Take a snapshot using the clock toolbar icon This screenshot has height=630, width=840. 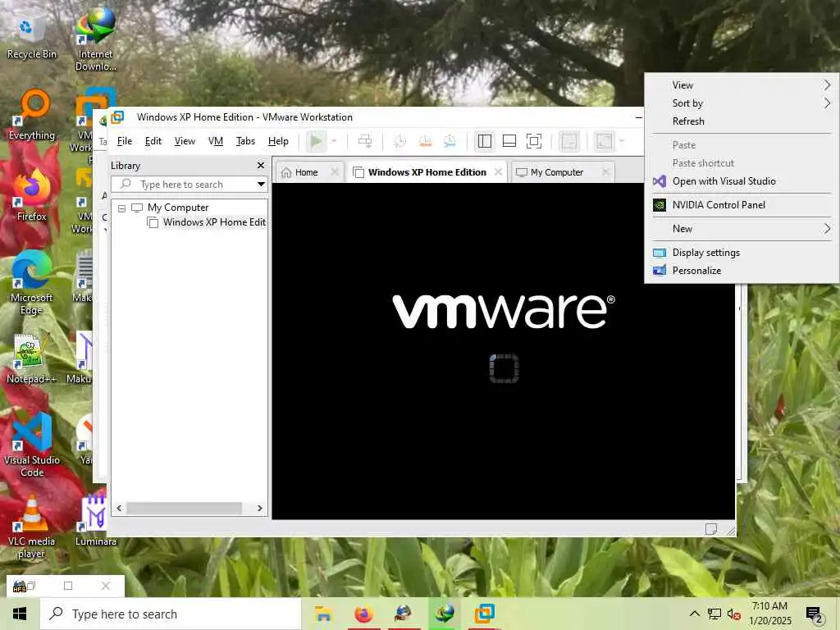pos(399,141)
